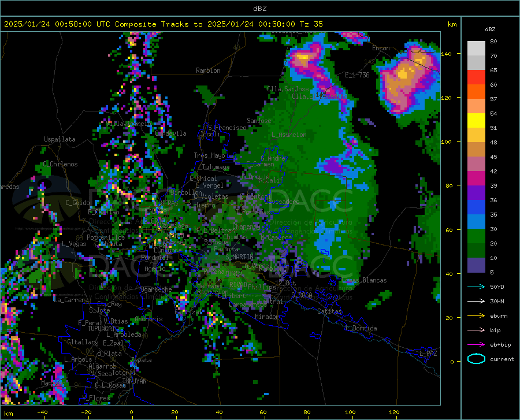Click the 'L_Dormida' map label
Image resolution: width=520 pixels, height=420 pixels.
(x=361, y=328)
